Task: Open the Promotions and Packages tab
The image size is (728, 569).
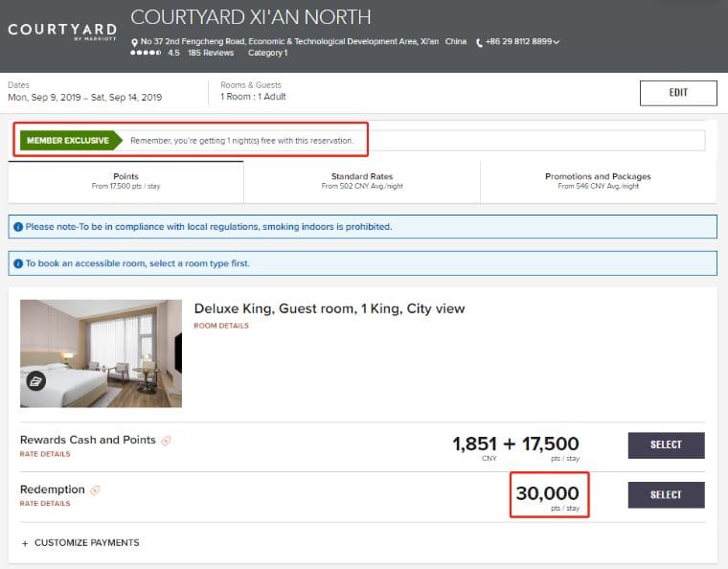Action: click(598, 181)
